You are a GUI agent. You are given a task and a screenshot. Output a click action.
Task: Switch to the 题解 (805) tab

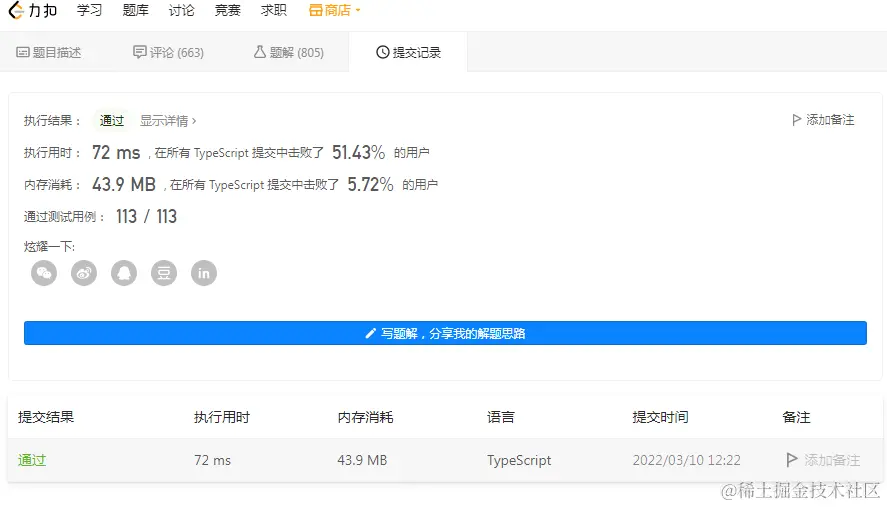tap(289, 53)
